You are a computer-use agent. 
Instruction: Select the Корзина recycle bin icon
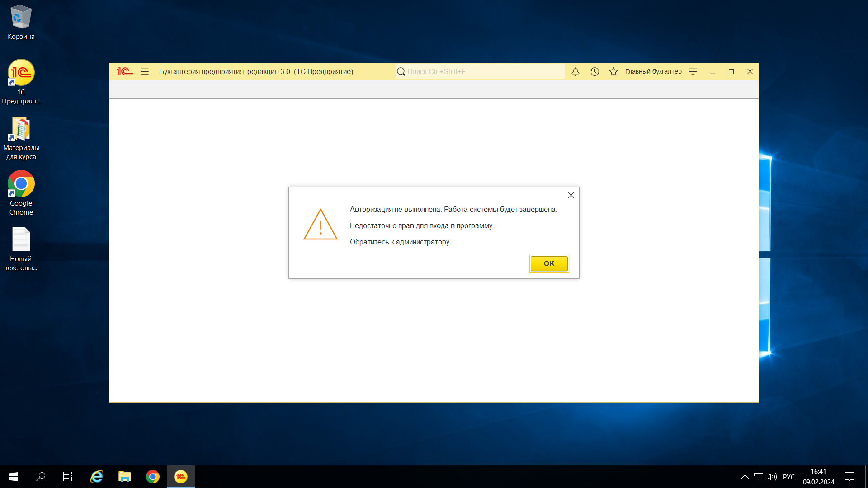coord(21,18)
